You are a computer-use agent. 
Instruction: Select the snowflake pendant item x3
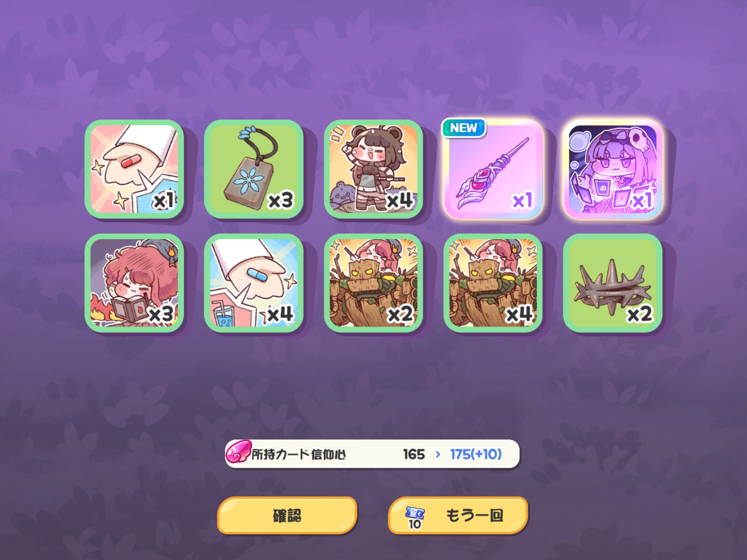254,169
